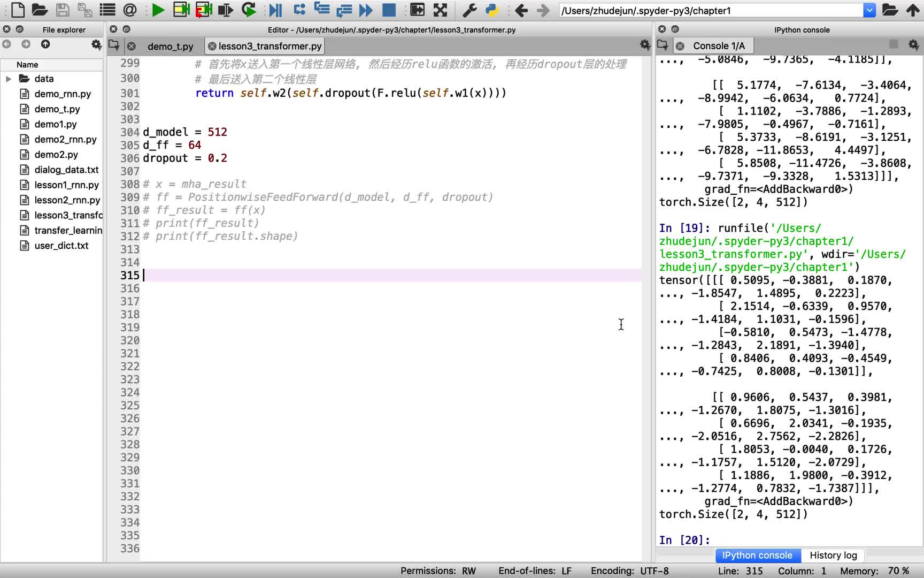Screen dimensions: 924x578
Task: Save the current file
Action: point(63,10)
